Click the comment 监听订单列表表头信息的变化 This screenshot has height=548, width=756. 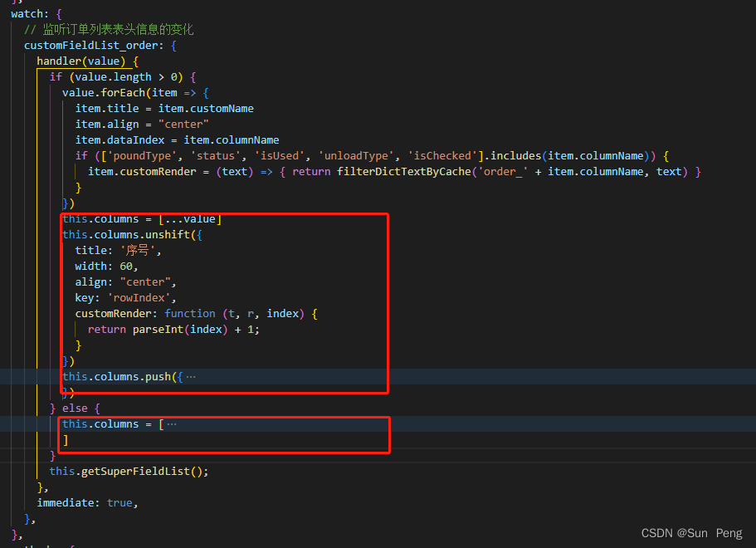pos(109,28)
